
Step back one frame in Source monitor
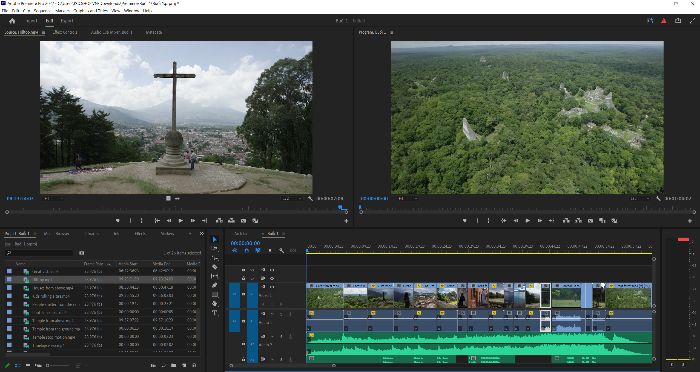(x=169, y=221)
